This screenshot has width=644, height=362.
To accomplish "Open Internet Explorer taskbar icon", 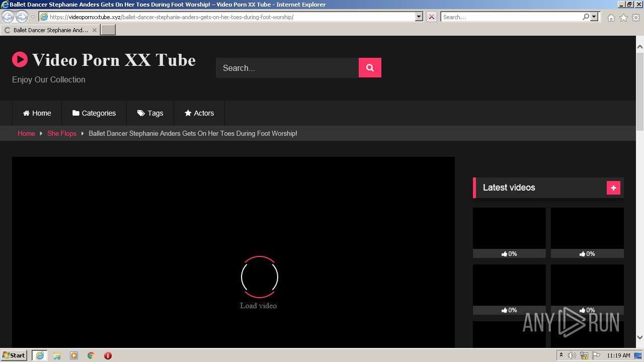I will click(x=40, y=355).
